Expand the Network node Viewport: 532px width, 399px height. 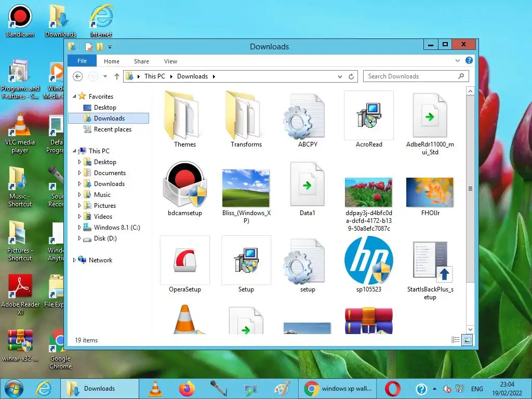tap(74, 260)
